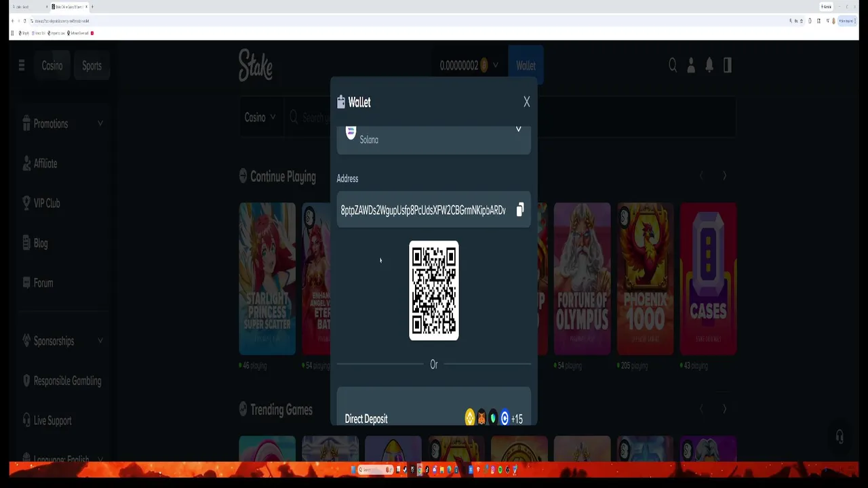
Task: Click the VIP Club sidebar icon
Action: 26,203
